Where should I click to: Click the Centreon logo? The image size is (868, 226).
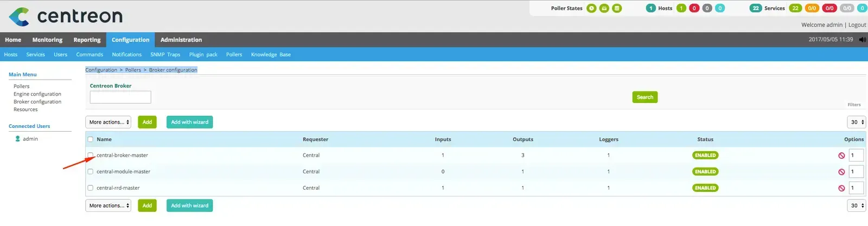pyautogui.click(x=66, y=16)
